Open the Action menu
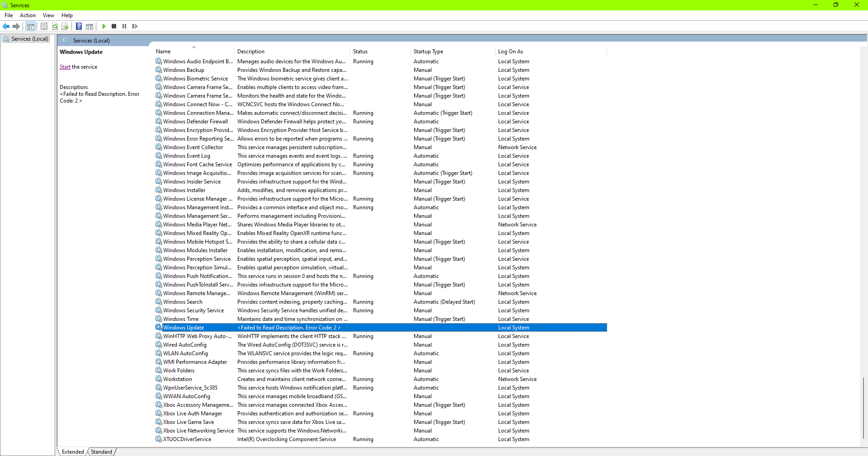 [28, 15]
